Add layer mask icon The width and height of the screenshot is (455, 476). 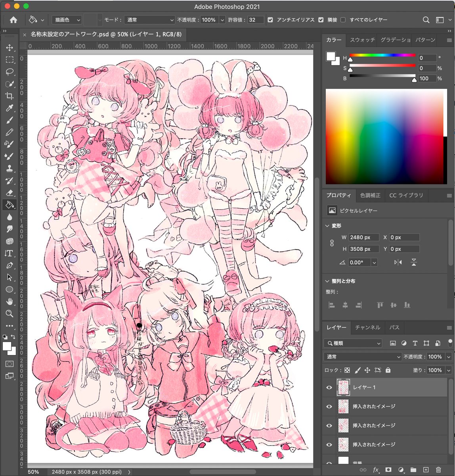tap(388, 470)
